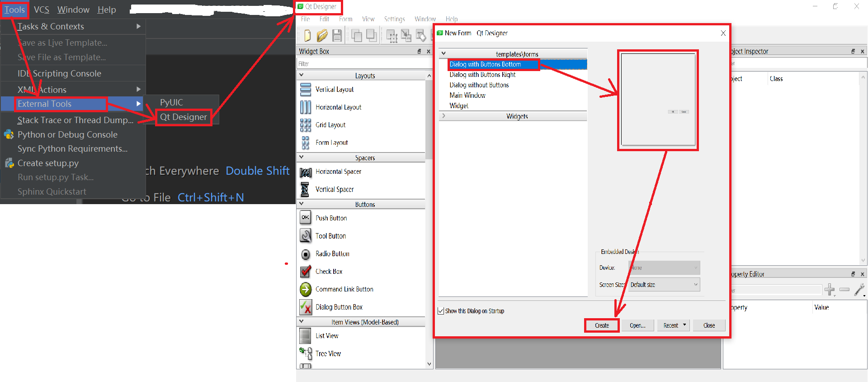Viewport: 868px width, 382px height.
Task: Open the Form menu in Qt Designer
Action: (345, 19)
